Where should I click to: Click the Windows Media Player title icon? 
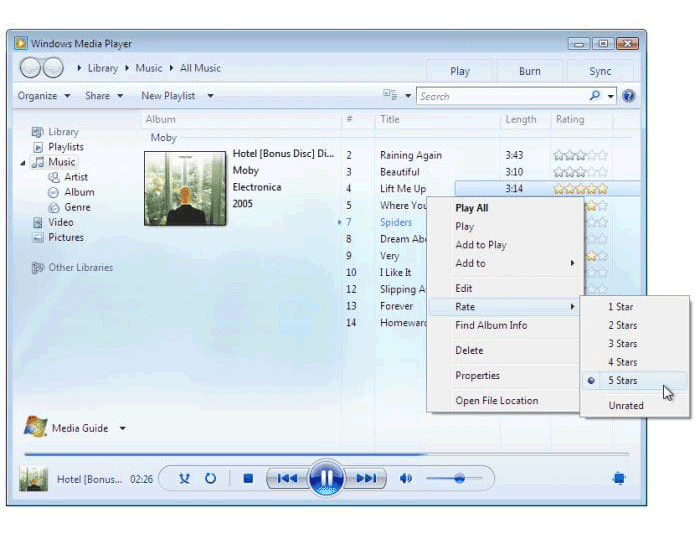tap(20, 43)
